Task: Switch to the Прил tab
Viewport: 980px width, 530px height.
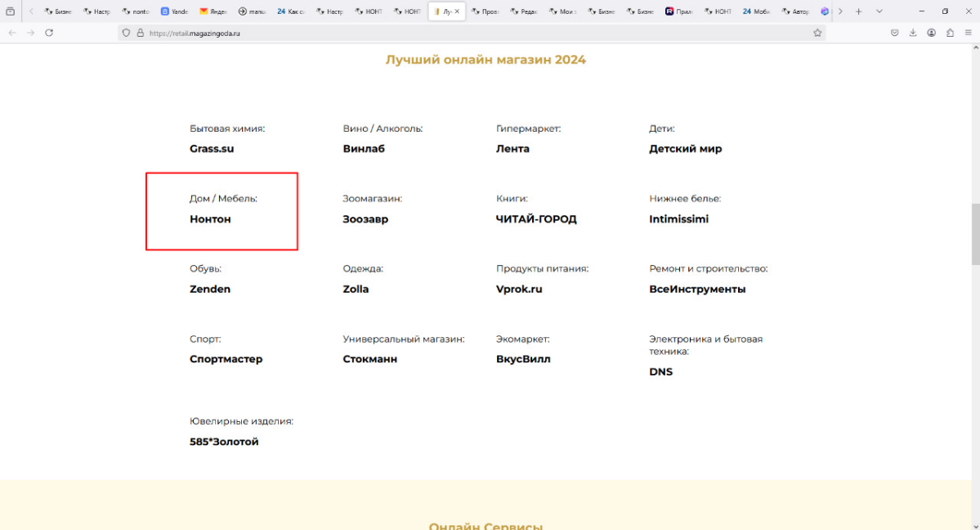Action: 678,11
